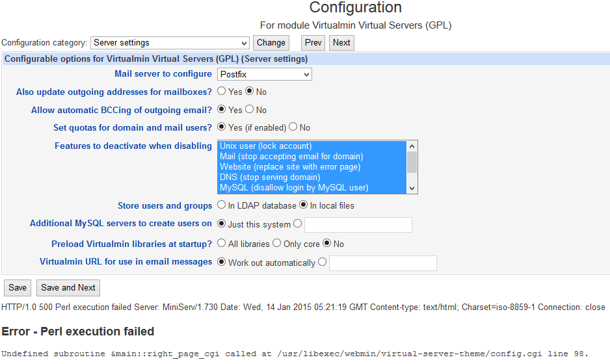Click the additional MySQL servers text field
Screen dimensions: 610x364
358,225
